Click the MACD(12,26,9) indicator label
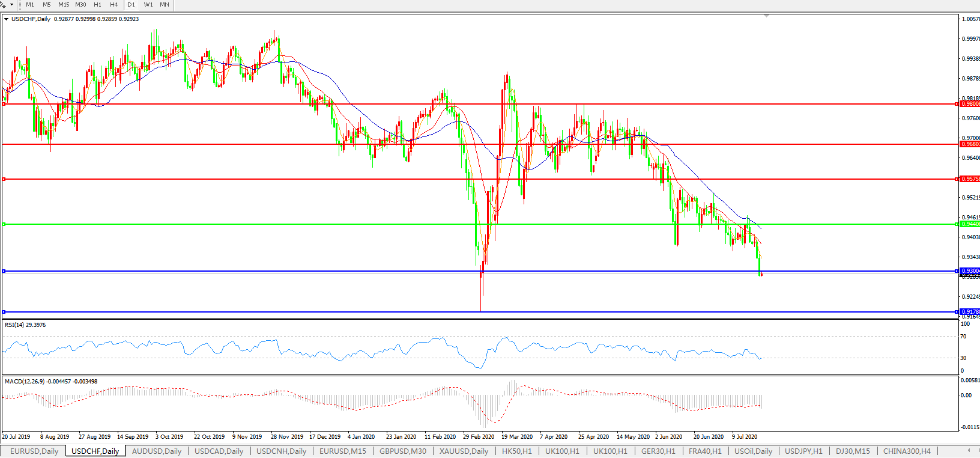Viewport: 980px width, 458px height. click(51, 382)
